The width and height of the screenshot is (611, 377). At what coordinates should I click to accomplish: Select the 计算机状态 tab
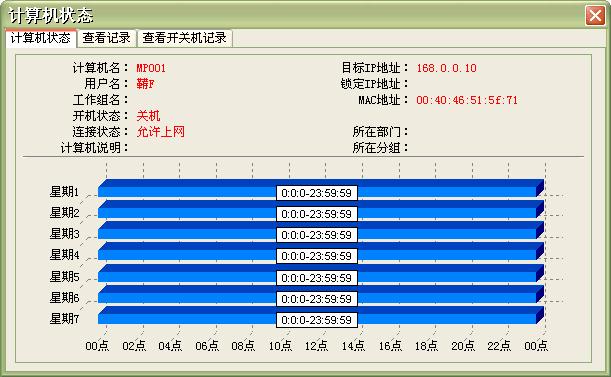pos(41,38)
